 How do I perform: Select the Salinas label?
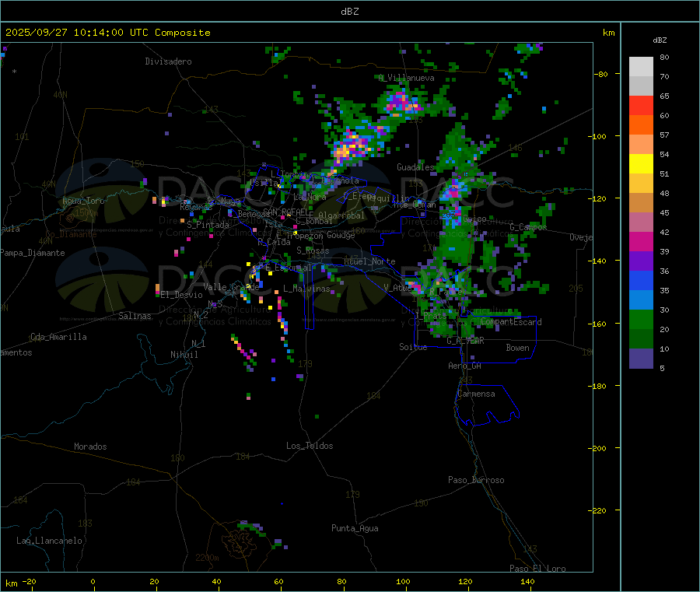[135, 316]
